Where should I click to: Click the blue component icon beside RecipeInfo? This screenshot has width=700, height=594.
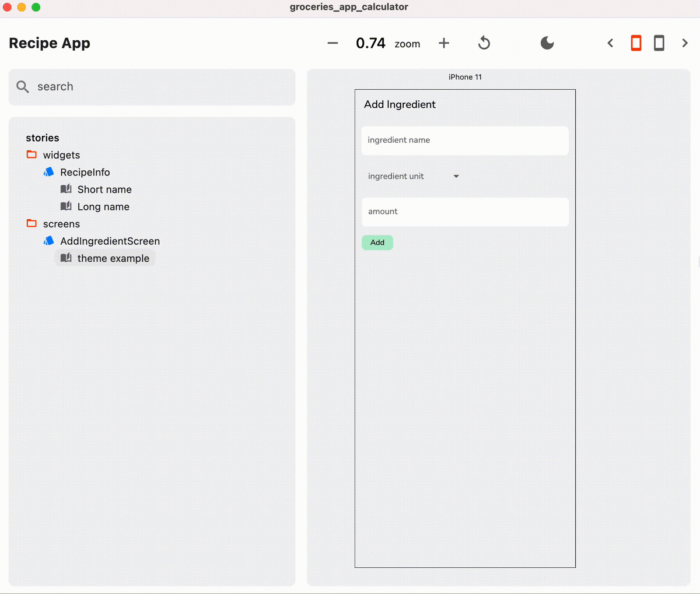[48, 171]
